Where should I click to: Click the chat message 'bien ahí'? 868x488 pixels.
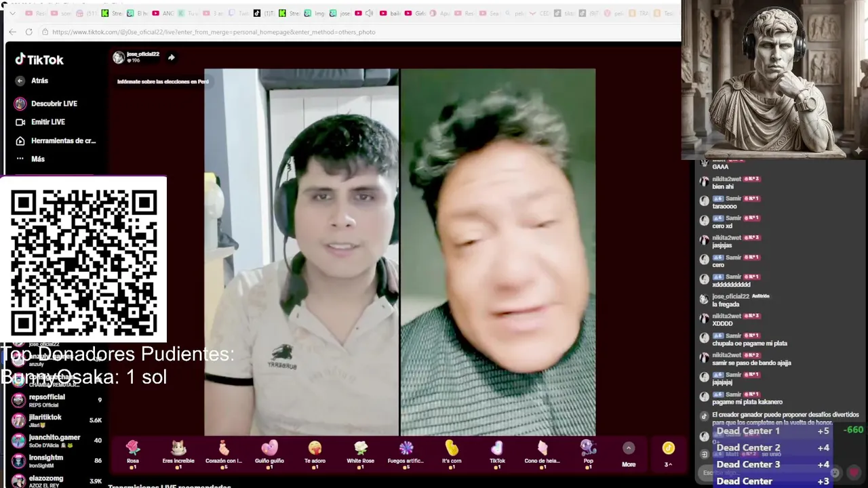(723, 186)
